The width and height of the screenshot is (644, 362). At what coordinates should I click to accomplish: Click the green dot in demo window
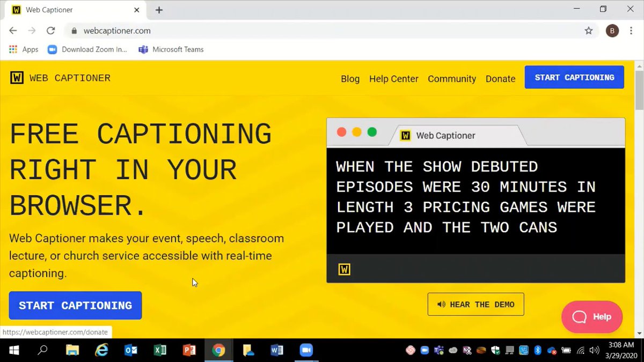click(x=372, y=132)
